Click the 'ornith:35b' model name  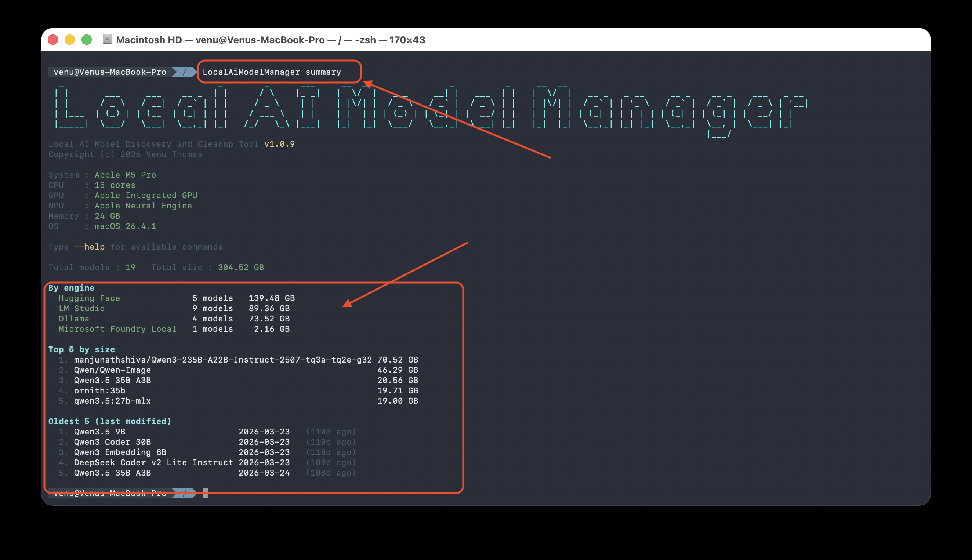pyautogui.click(x=99, y=390)
